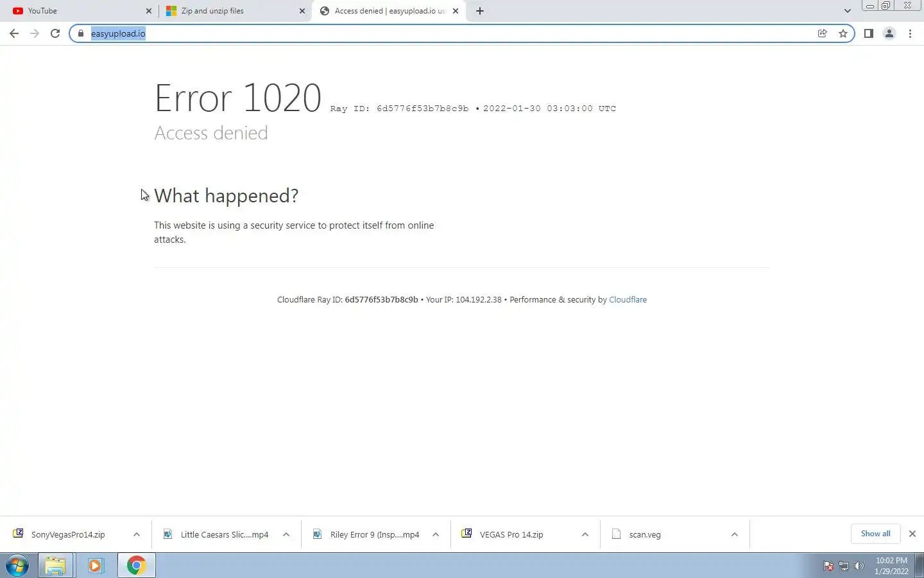Open Windows Explorer from taskbar
Image resolution: width=924 pixels, height=578 pixels.
tap(55, 566)
